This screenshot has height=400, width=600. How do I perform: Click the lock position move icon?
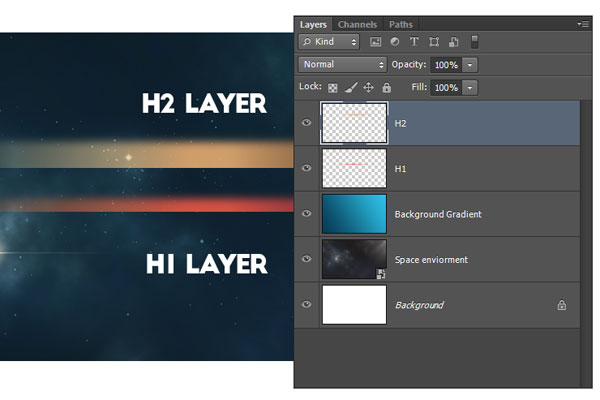point(368,88)
